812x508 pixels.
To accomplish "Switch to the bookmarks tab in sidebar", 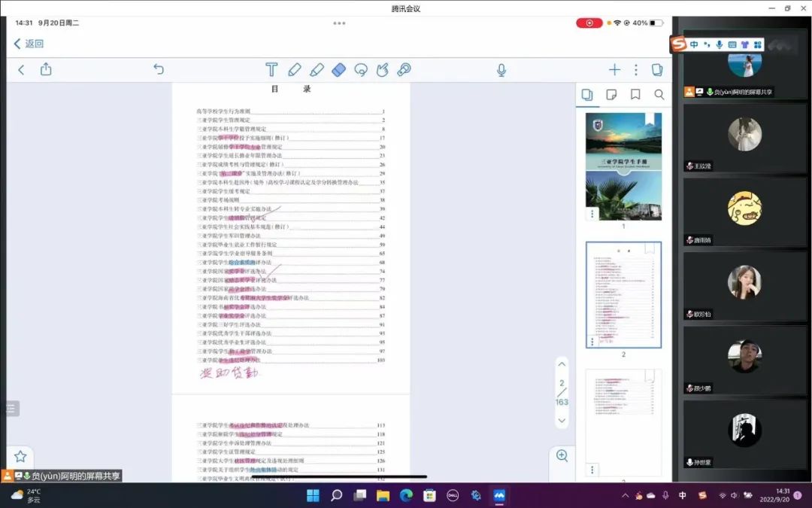I will (635, 95).
